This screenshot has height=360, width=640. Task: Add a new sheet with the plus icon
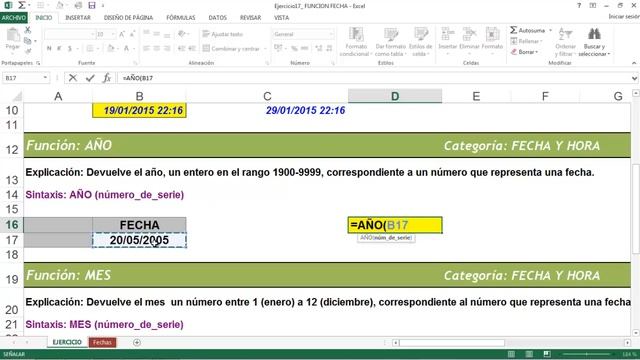(x=137, y=342)
